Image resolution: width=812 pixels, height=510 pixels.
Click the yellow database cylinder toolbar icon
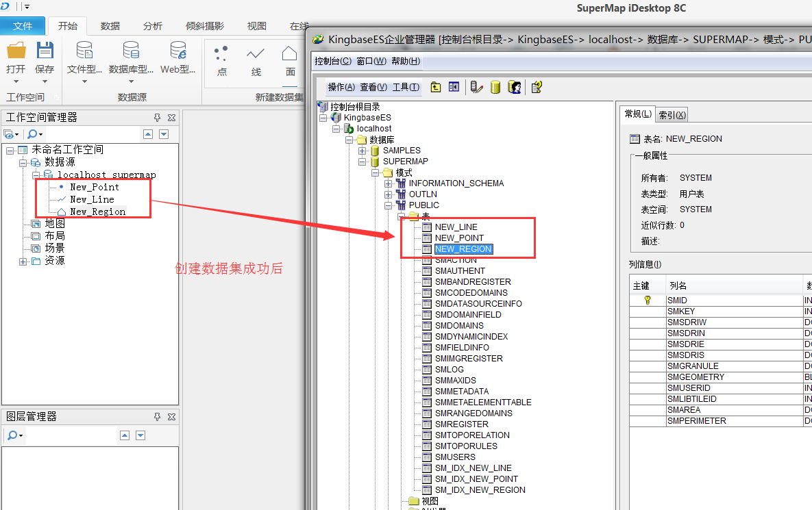(x=495, y=87)
